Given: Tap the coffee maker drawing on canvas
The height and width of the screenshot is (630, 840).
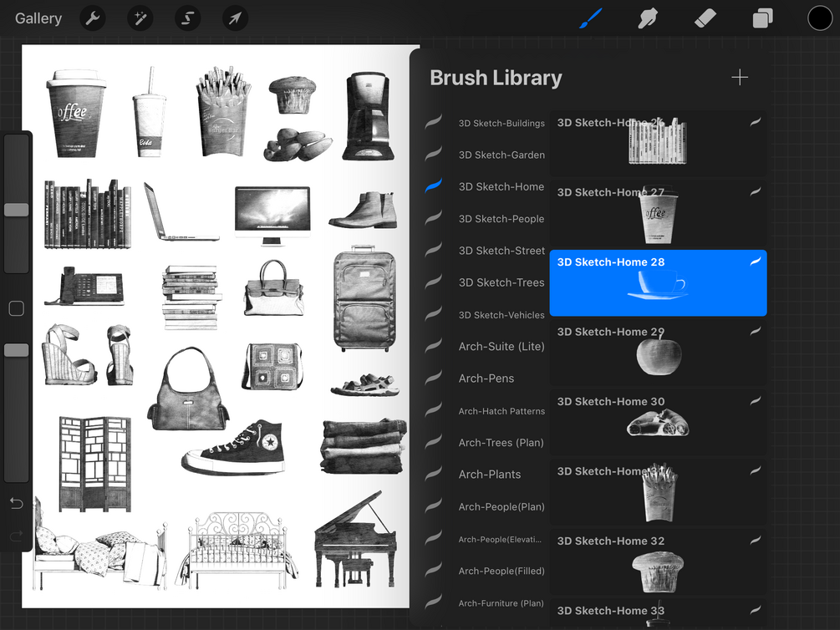Looking at the screenshot, I should (369, 116).
